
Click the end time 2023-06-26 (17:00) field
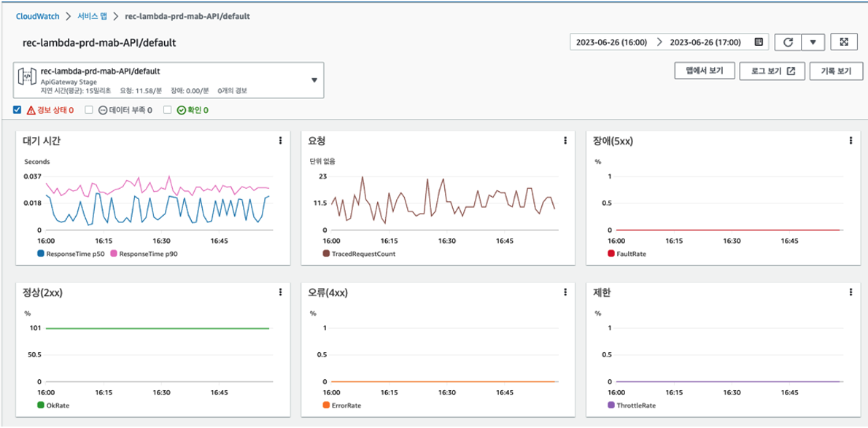pos(705,42)
